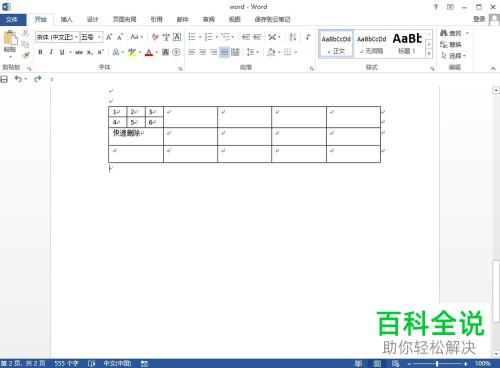Image resolution: width=500 pixels, height=368 pixels.
Task: Apply the No Spacing style
Action: click(371, 44)
